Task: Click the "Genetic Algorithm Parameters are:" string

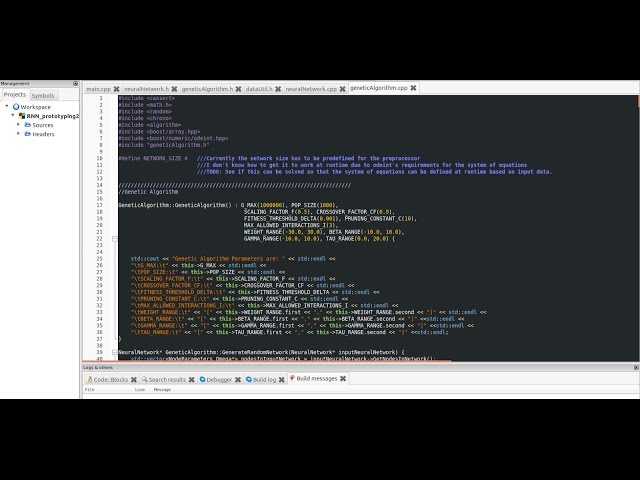Action: click(x=229, y=259)
